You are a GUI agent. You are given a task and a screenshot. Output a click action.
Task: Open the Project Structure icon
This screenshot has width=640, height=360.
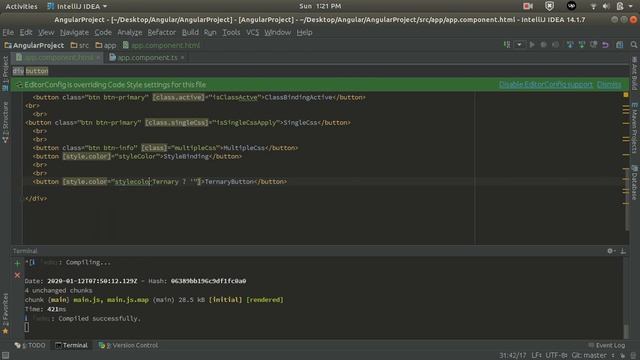[620, 44]
